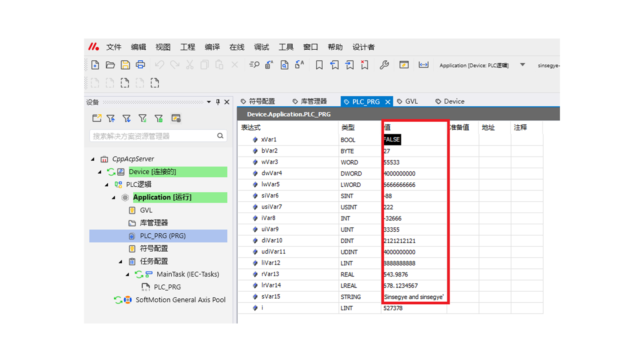
Task: Click the Open Project folder icon
Action: [x=110, y=65]
